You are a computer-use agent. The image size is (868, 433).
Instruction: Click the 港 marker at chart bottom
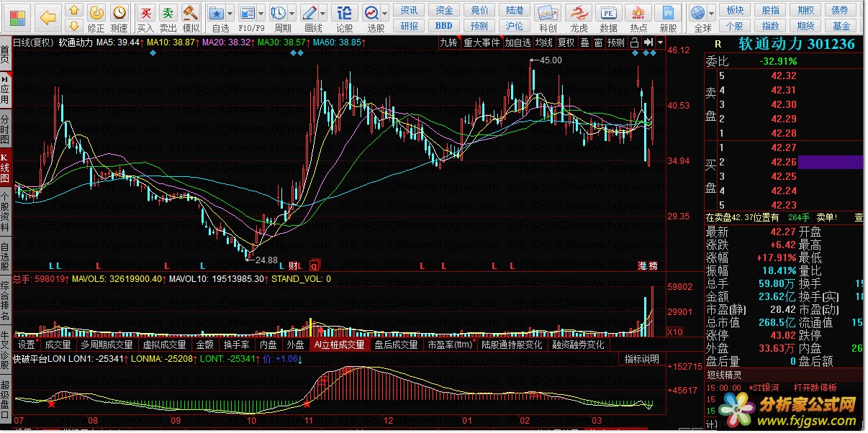[x=642, y=265]
